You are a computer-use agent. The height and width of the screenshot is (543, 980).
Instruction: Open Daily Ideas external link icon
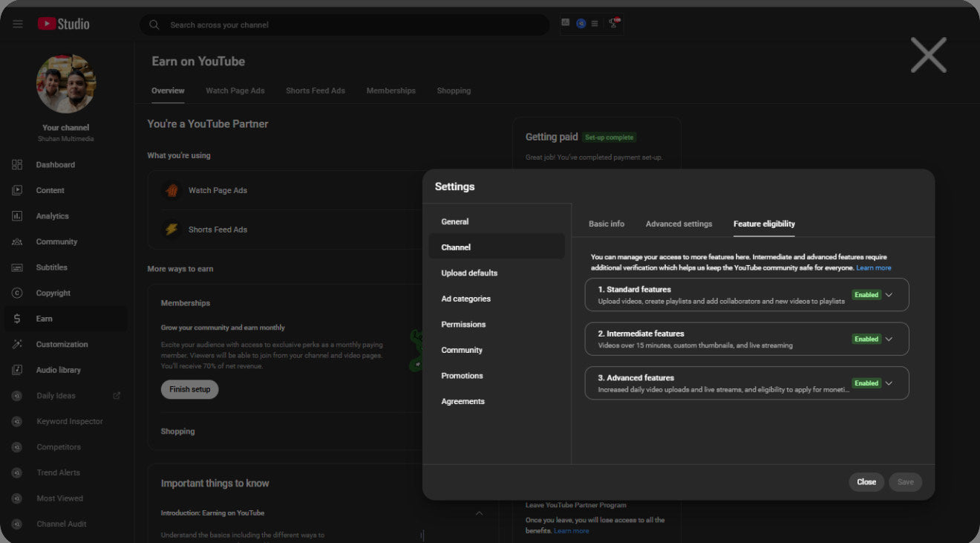point(117,396)
